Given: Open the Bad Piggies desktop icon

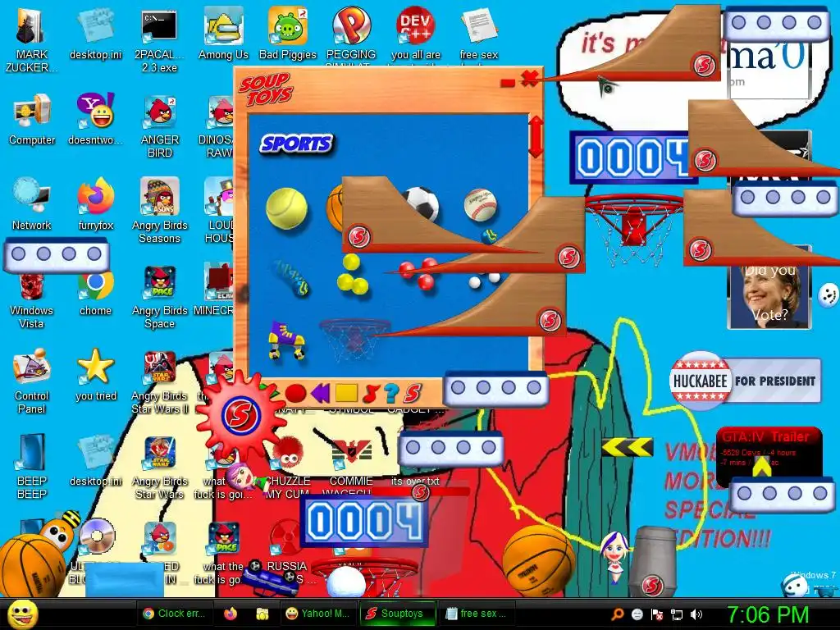Looking at the screenshot, I should click(x=288, y=33).
